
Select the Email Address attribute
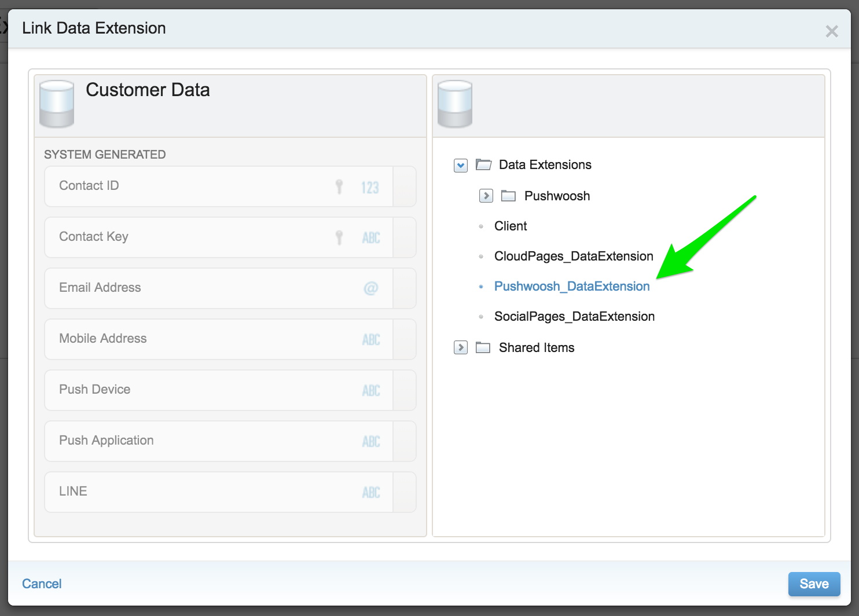(x=230, y=288)
